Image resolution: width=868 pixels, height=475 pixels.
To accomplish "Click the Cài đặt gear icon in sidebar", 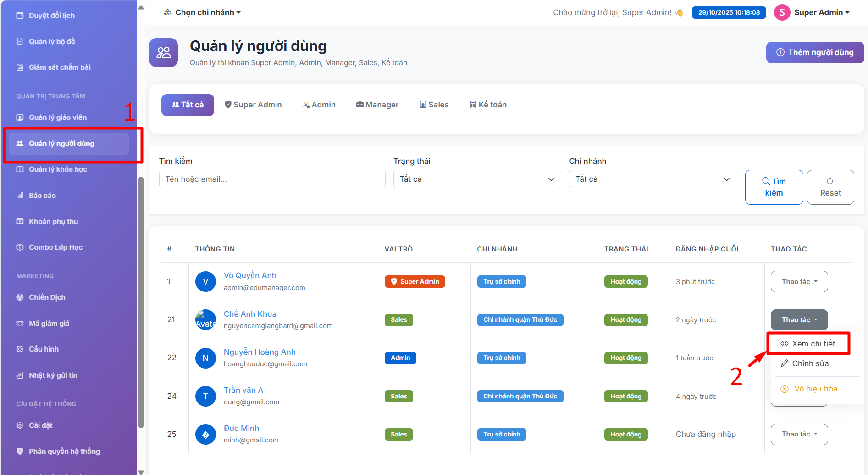I will click(x=20, y=425).
